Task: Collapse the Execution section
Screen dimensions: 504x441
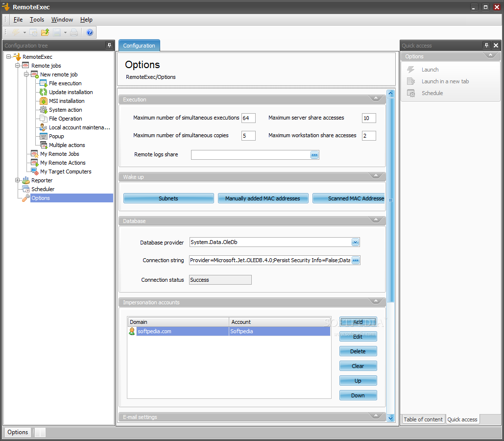Action: [376, 98]
